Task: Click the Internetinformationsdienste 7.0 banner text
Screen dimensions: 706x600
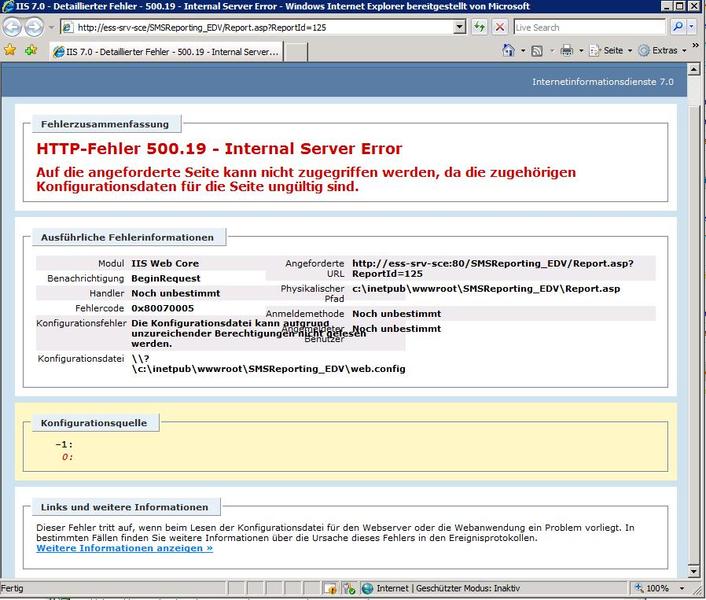Action: (603, 82)
